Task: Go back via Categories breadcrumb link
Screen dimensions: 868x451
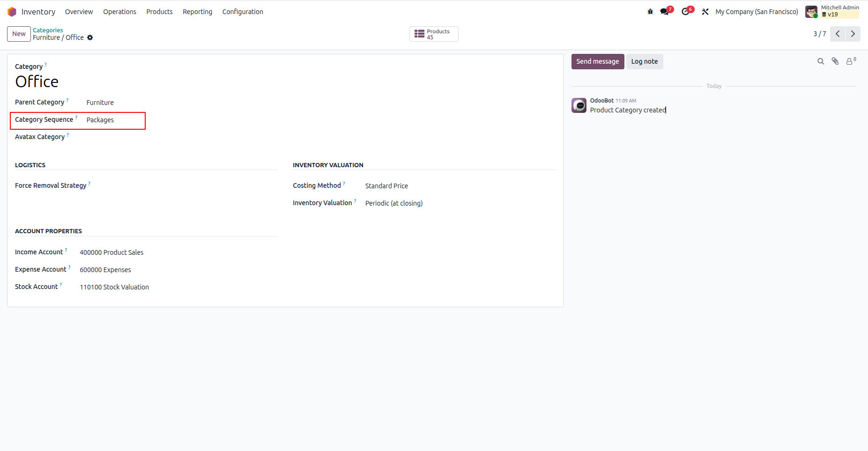Action: [x=48, y=30]
